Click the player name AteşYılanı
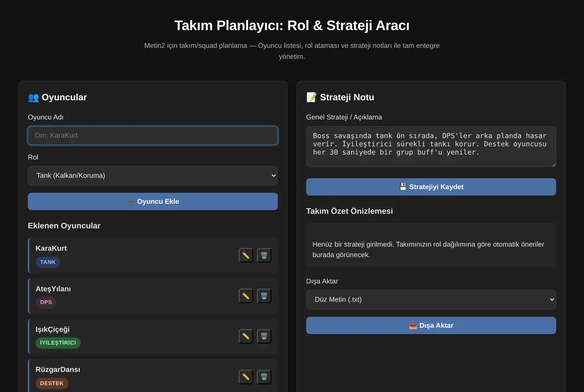This screenshot has width=584, height=392. click(x=53, y=289)
